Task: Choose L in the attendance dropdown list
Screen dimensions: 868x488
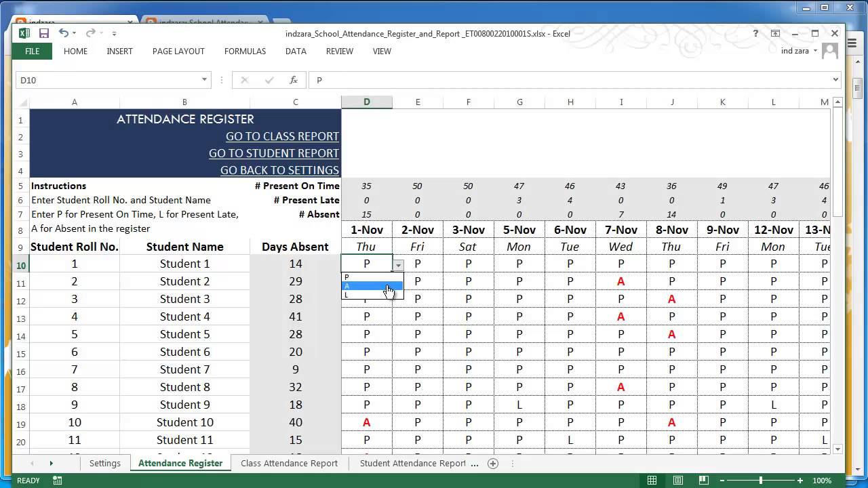Action: [372, 295]
